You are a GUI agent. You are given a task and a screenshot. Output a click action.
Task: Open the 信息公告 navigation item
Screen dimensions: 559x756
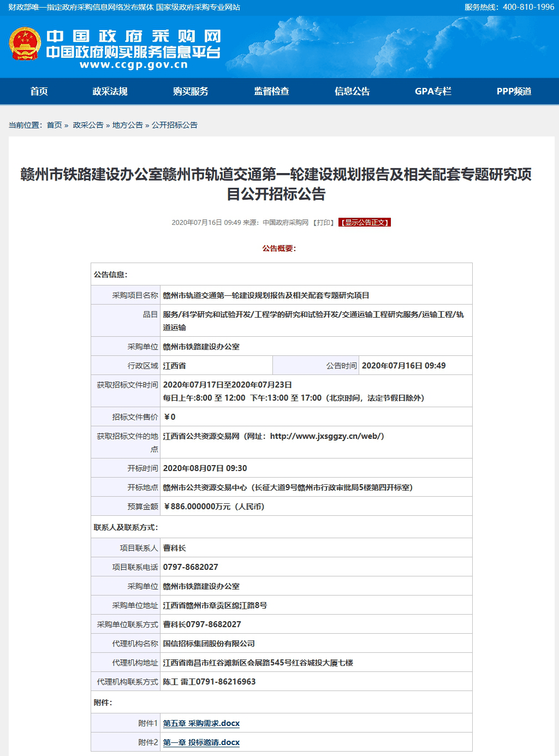click(352, 91)
